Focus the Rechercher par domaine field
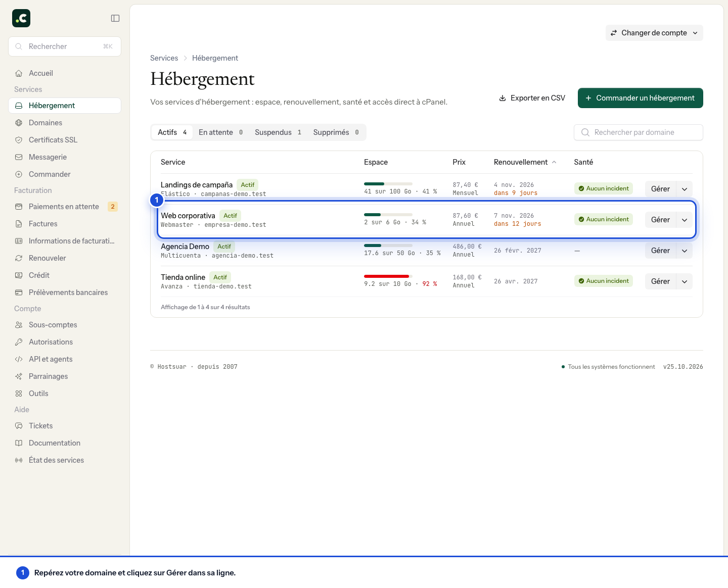The width and height of the screenshot is (728, 588). tap(639, 132)
